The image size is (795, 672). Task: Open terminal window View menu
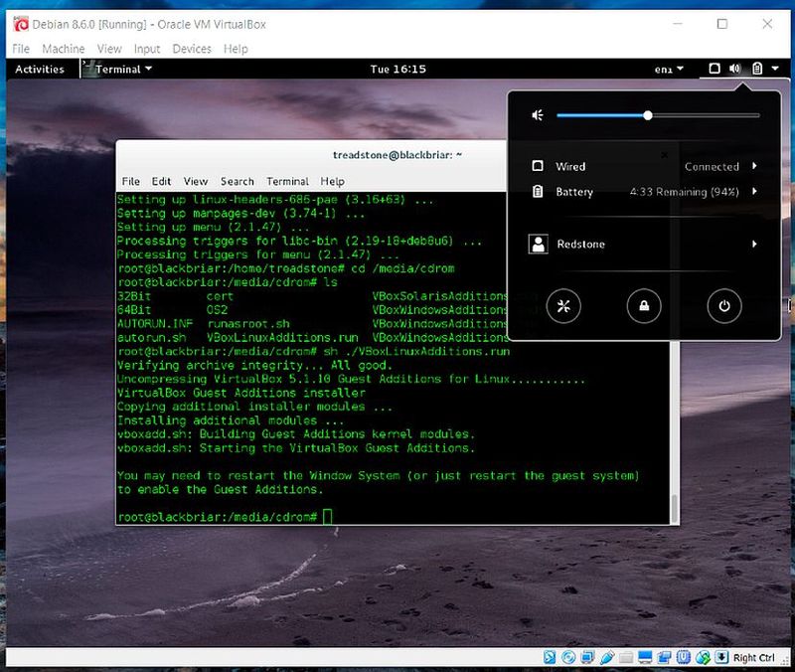[x=196, y=181]
